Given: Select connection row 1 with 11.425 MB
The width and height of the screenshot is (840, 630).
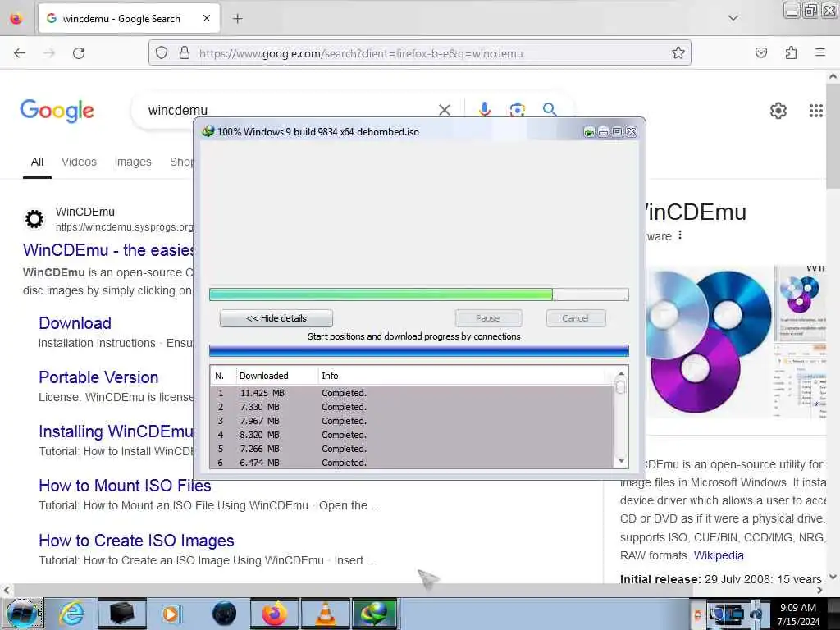Looking at the screenshot, I should [x=412, y=393].
